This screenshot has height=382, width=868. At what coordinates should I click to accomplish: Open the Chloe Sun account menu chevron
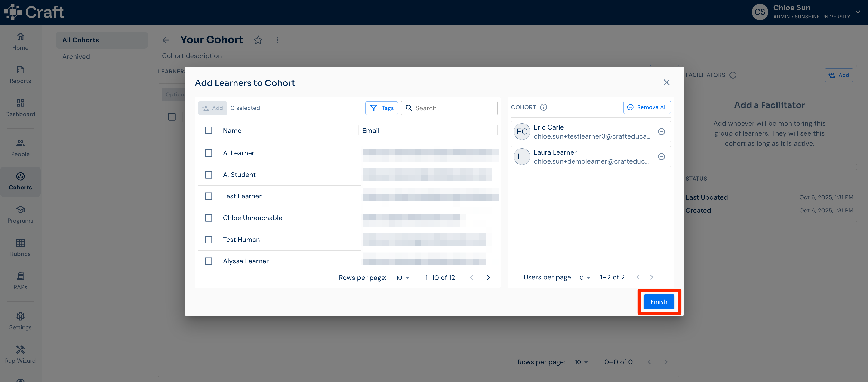coord(858,12)
